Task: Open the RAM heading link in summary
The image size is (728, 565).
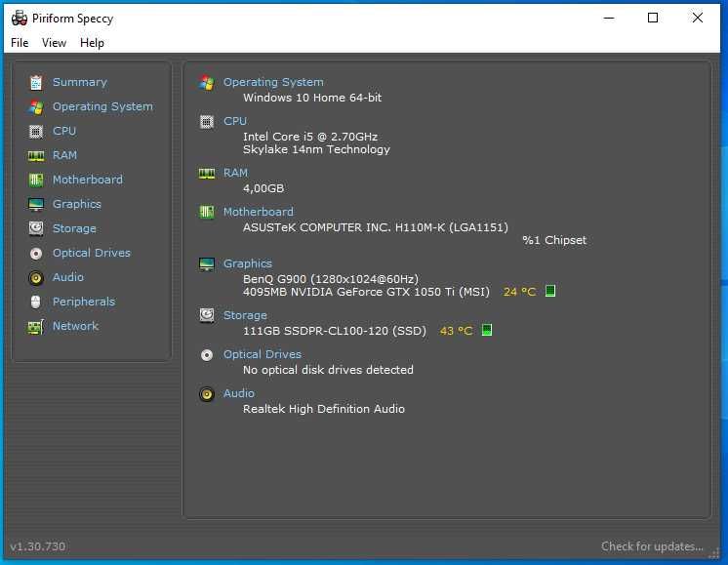Action: 235,173
